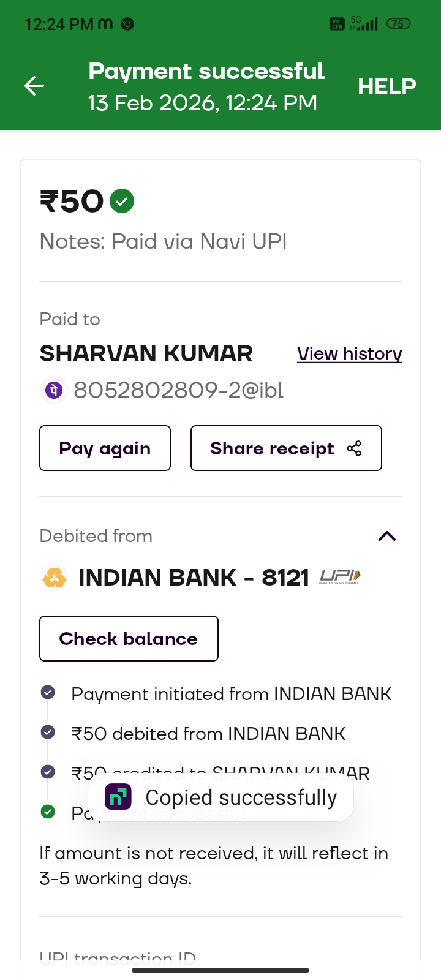Tap the green payment success checkmark

pyautogui.click(x=122, y=201)
